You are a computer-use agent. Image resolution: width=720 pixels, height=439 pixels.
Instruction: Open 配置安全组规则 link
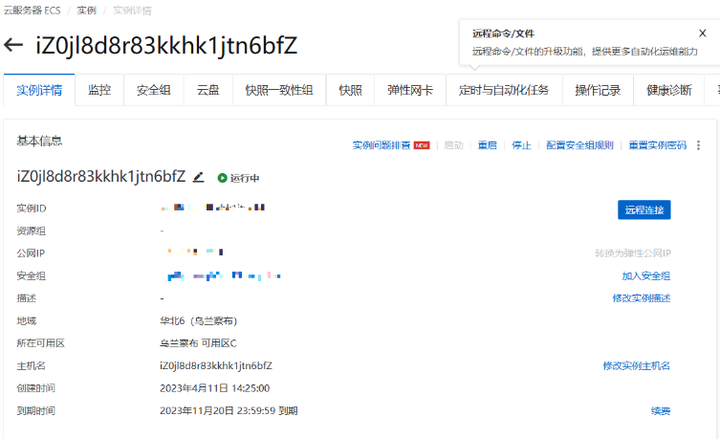[x=579, y=145]
